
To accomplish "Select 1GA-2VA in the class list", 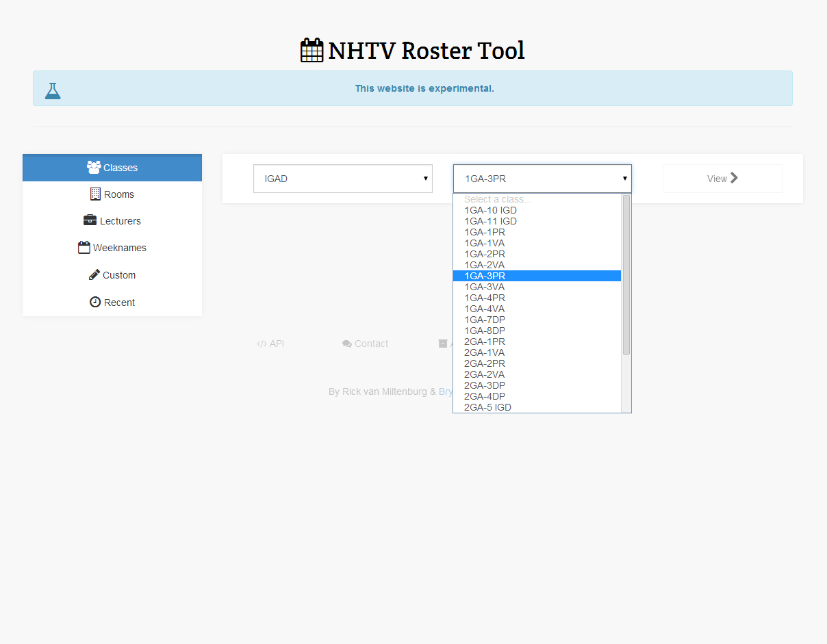I will [537, 265].
